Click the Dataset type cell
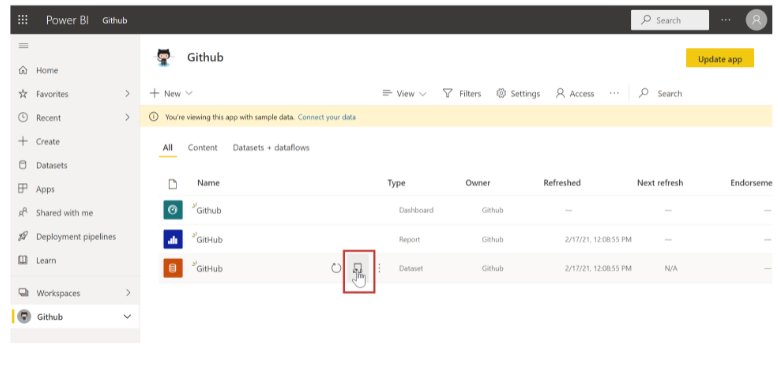The width and height of the screenshot is (778, 368). click(411, 268)
